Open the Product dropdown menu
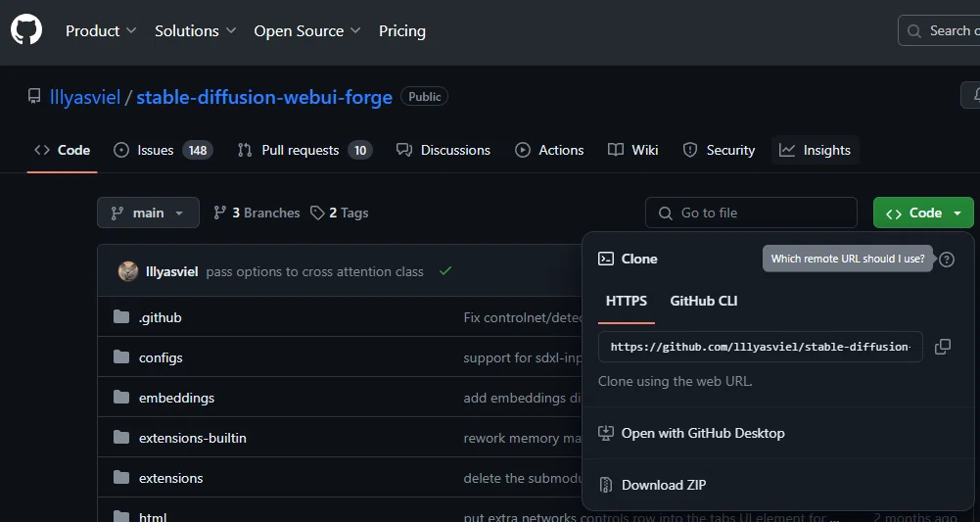The width and height of the screenshot is (980, 522). point(101,30)
